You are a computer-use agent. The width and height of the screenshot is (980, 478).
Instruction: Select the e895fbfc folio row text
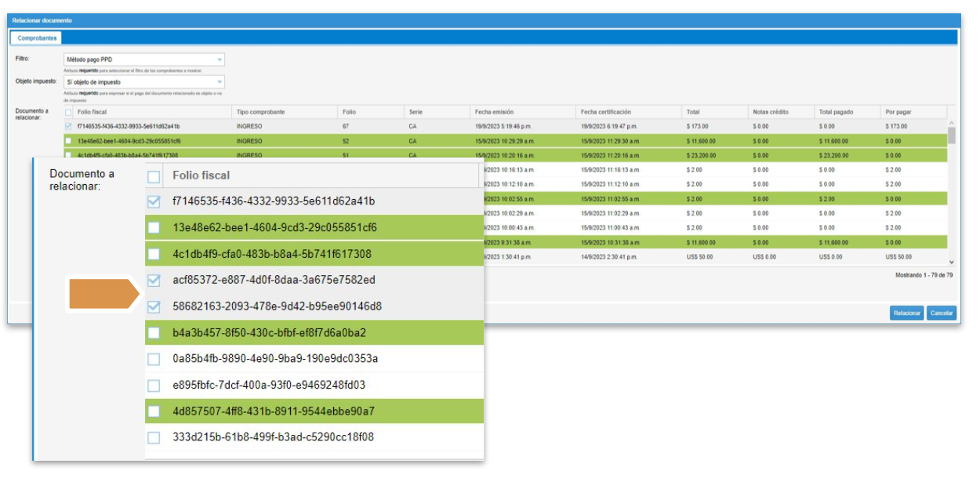pyautogui.click(x=269, y=385)
